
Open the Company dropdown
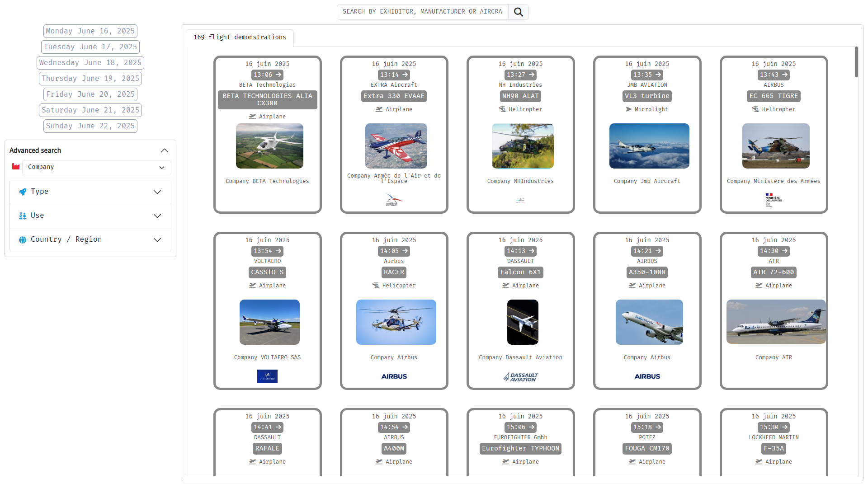click(97, 167)
